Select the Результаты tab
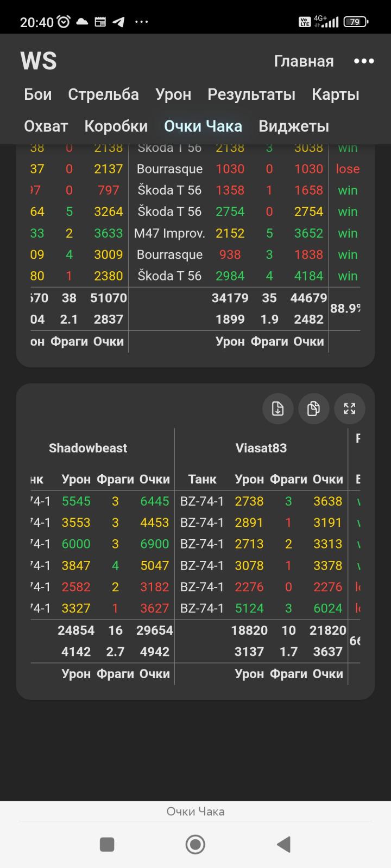Viewport: 391px width, 868px height. click(251, 94)
